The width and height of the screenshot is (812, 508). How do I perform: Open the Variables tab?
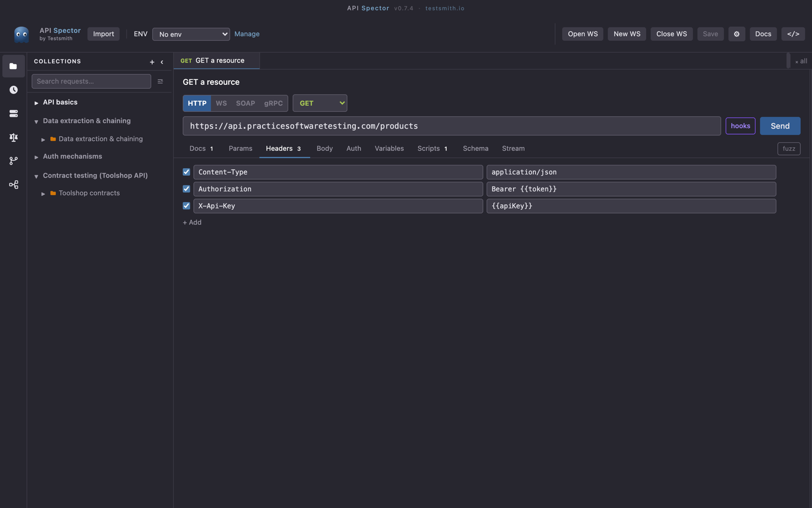[x=389, y=148]
